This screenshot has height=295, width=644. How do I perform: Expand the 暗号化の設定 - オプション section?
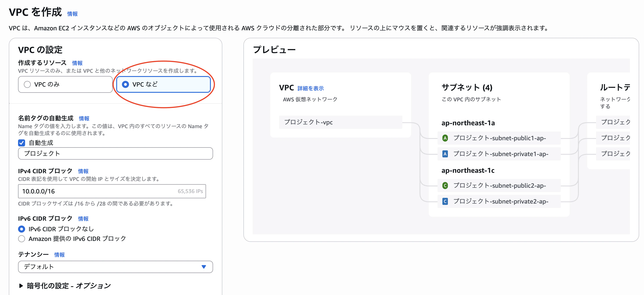pos(65,286)
